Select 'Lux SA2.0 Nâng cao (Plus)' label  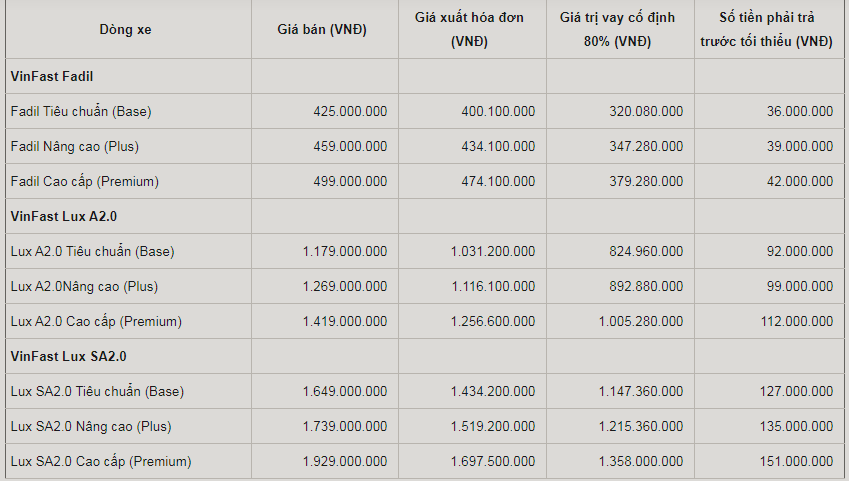(91, 426)
